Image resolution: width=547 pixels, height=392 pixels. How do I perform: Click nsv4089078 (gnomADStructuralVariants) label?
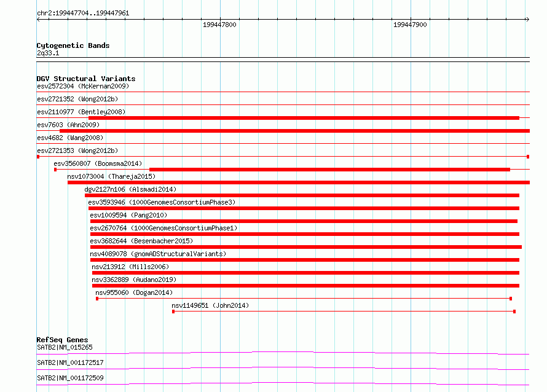[158, 254]
